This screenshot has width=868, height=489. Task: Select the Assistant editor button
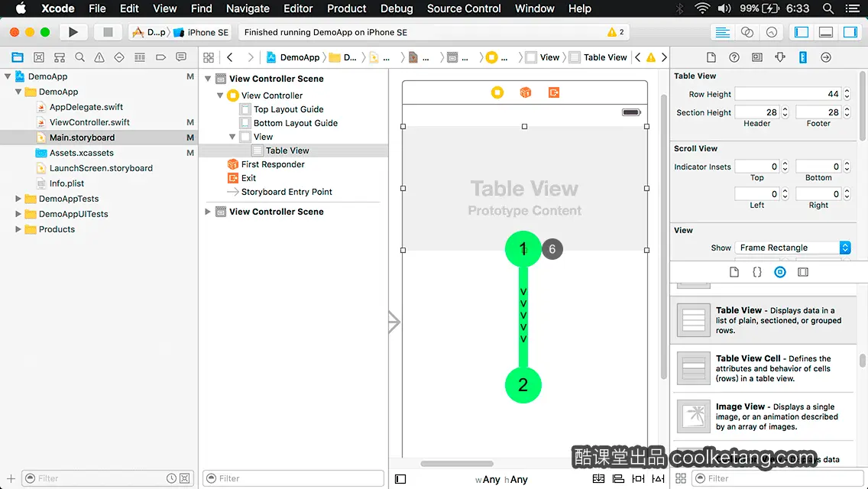click(x=747, y=32)
